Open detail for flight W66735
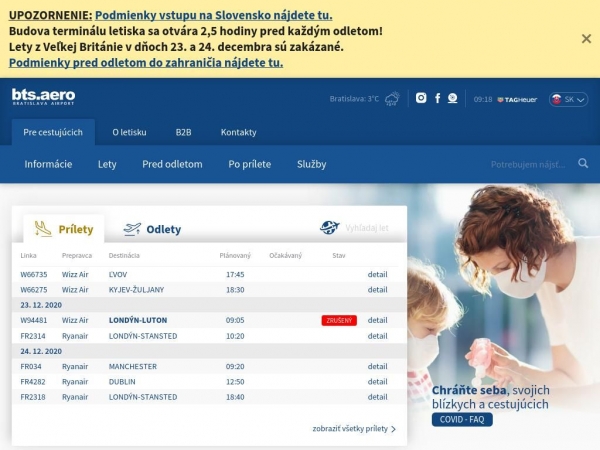The image size is (600, 450). pos(377,274)
